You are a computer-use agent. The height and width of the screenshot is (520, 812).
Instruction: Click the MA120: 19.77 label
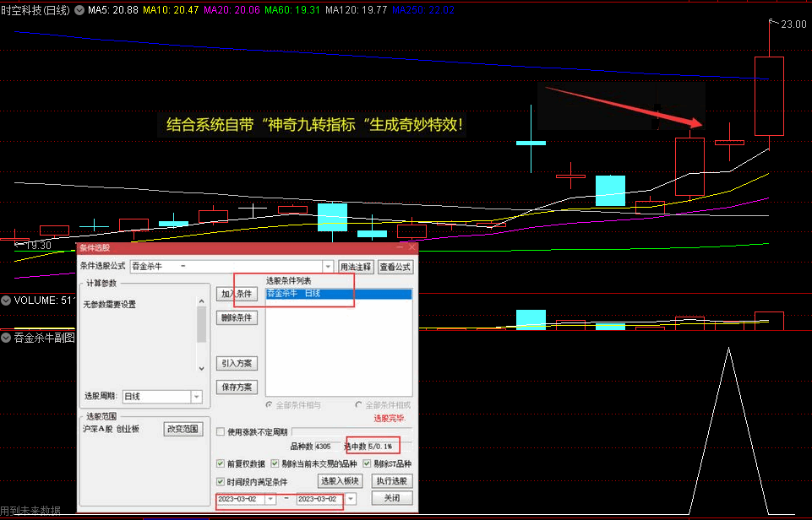click(356, 10)
